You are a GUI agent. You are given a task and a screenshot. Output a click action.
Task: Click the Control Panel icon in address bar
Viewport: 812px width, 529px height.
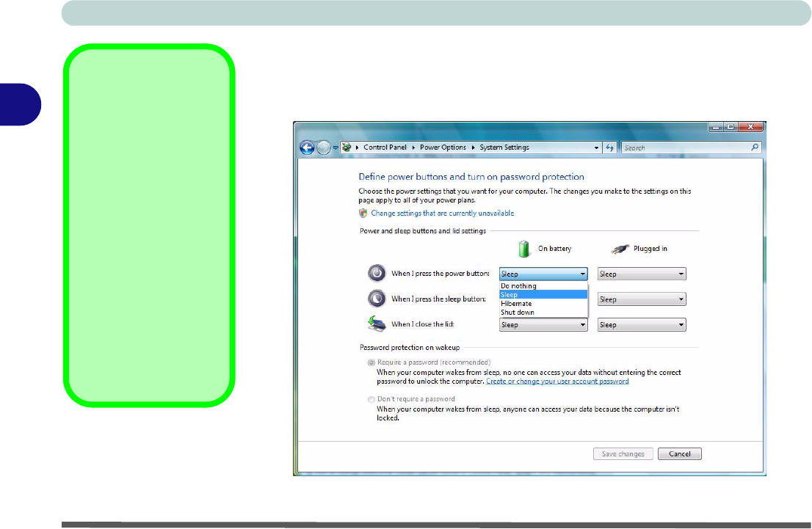click(x=347, y=147)
